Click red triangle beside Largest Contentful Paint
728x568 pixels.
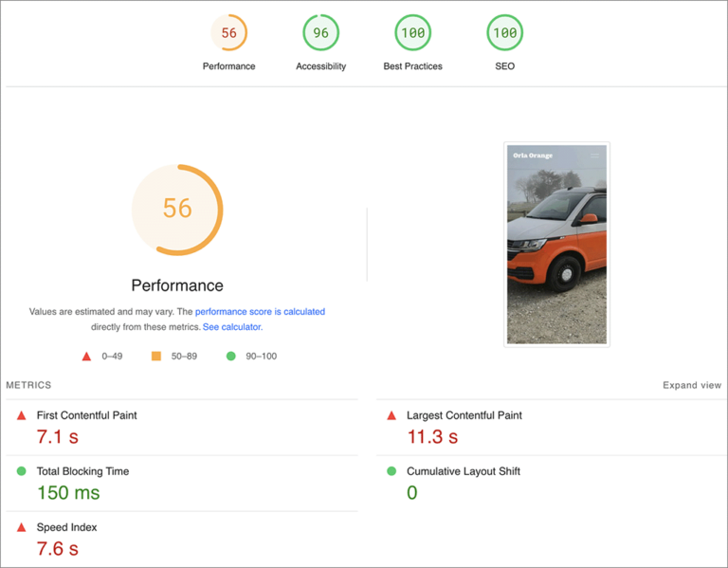(x=391, y=415)
